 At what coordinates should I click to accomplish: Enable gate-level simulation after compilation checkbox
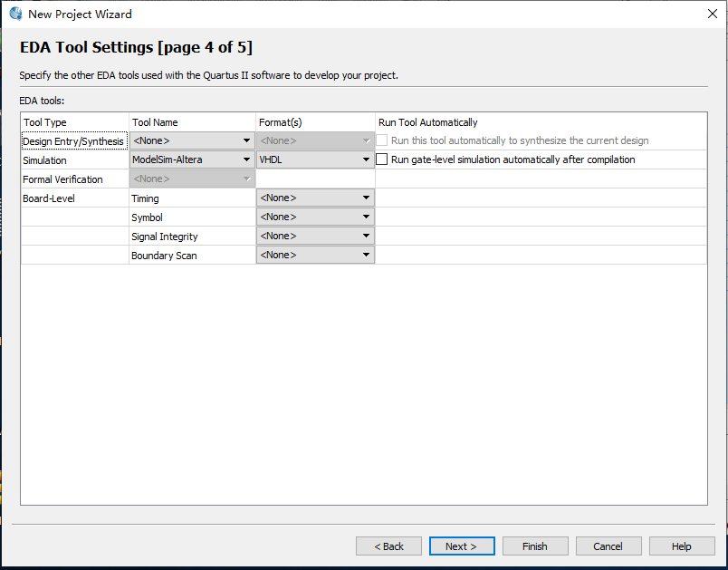[382, 159]
